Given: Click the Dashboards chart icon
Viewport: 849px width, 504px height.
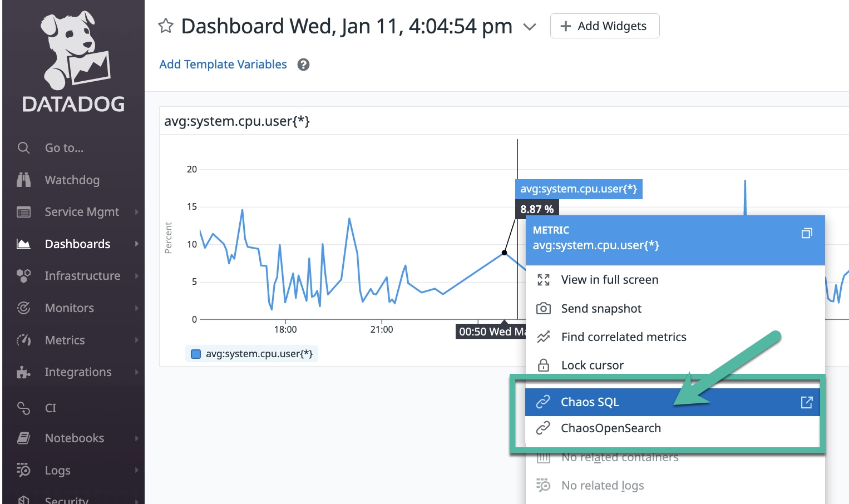Looking at the screenshot, I should pyautogui.click(x=23, y=244).
